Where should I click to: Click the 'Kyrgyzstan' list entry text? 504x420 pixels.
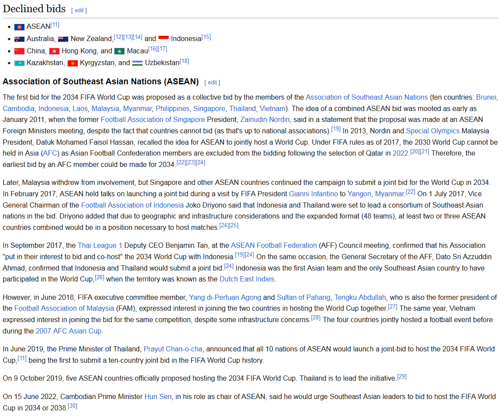pos(98,63)
